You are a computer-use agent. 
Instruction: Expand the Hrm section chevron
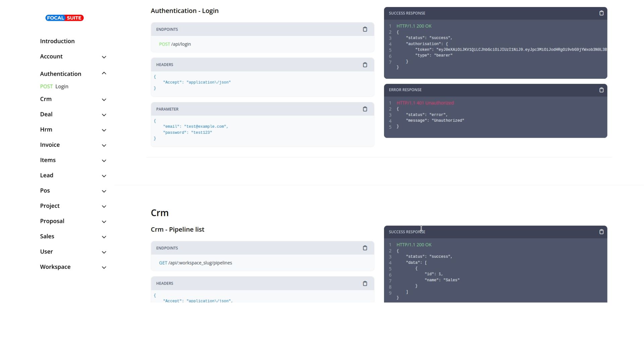point(104,130)
